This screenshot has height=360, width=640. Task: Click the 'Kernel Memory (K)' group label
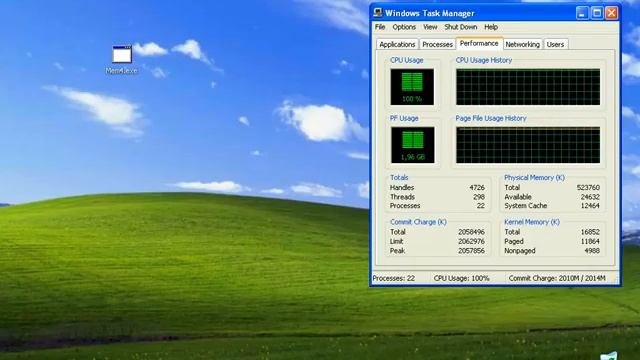pyautogui.click(x=531, y=222)
